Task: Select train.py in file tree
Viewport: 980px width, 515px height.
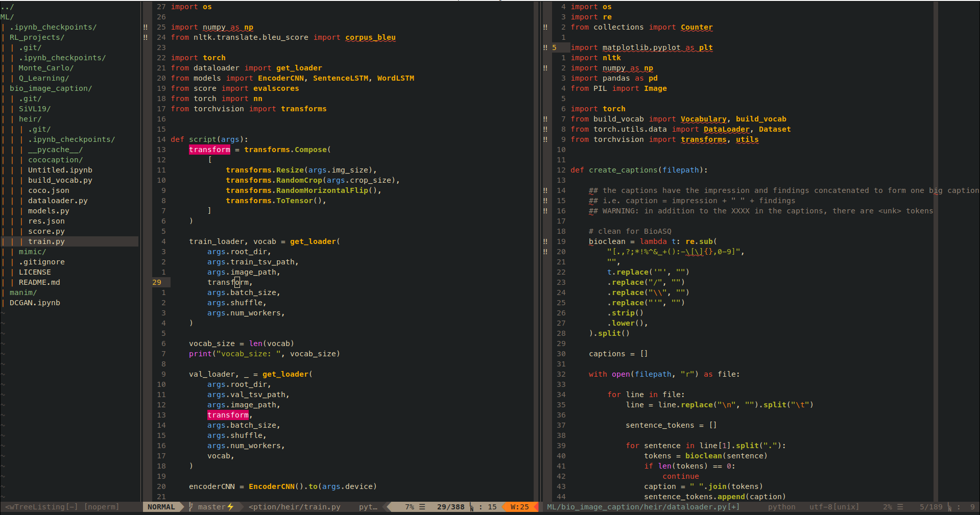Action: pos(46,241)
